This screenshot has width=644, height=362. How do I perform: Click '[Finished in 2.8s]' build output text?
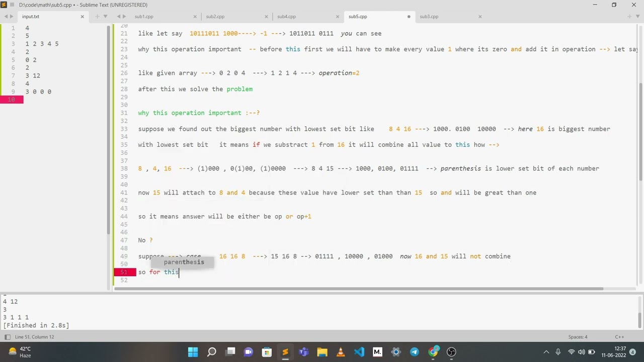click(36, 325)
